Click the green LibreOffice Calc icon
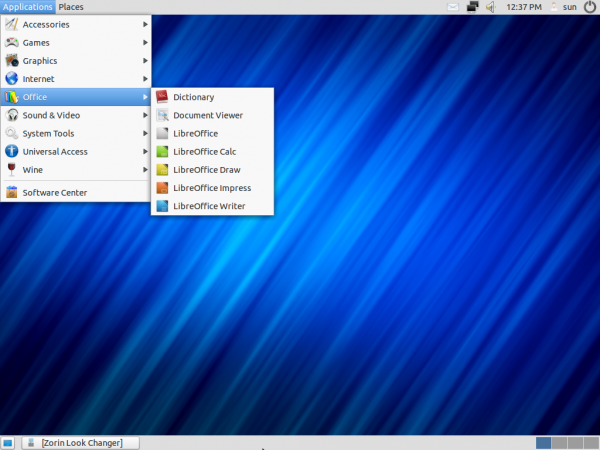600x450 pixels. [x=162, y=151]
